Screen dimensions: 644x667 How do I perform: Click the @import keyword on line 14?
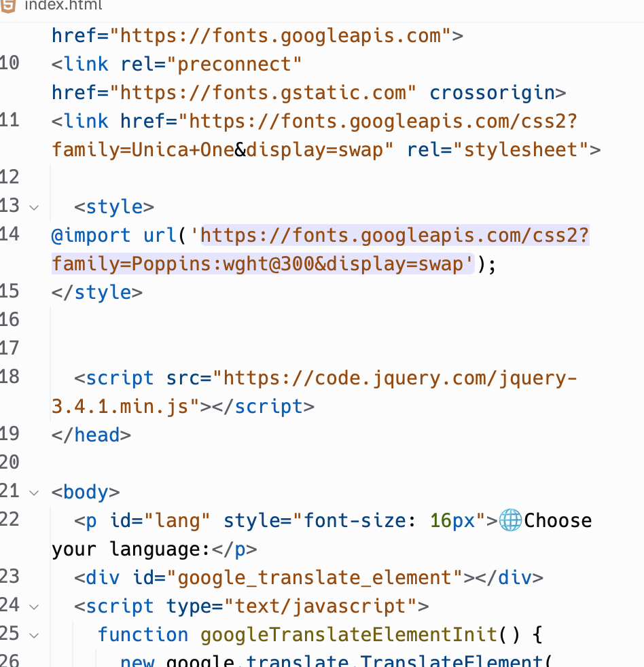pyautogui.click(x=91, y=235)
